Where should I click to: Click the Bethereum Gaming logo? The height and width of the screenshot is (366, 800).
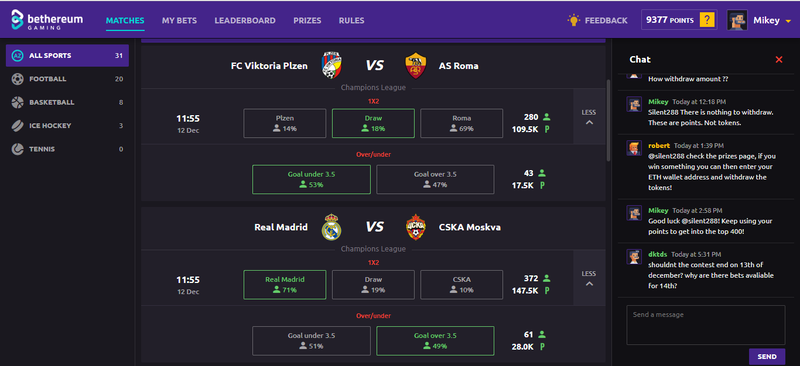(47, 20)
